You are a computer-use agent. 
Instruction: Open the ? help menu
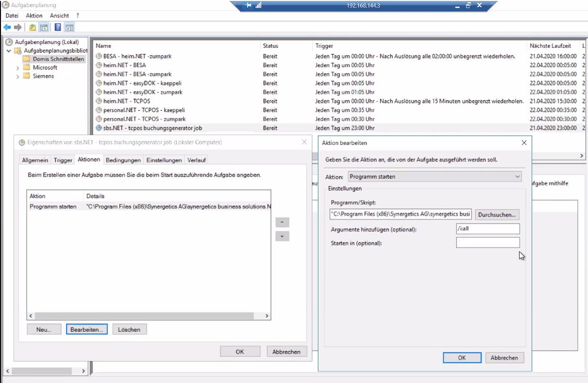(78, 16)
